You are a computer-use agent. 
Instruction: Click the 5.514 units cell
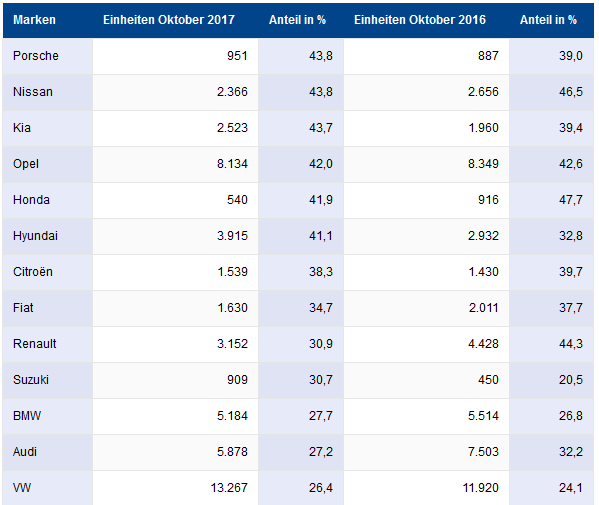(x=427, y=416)
